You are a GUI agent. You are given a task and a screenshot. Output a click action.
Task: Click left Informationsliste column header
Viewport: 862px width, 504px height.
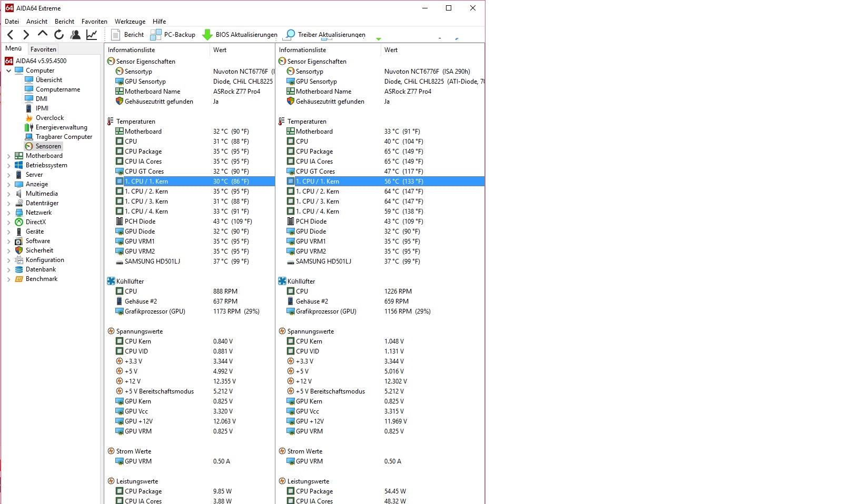[157, 50]
